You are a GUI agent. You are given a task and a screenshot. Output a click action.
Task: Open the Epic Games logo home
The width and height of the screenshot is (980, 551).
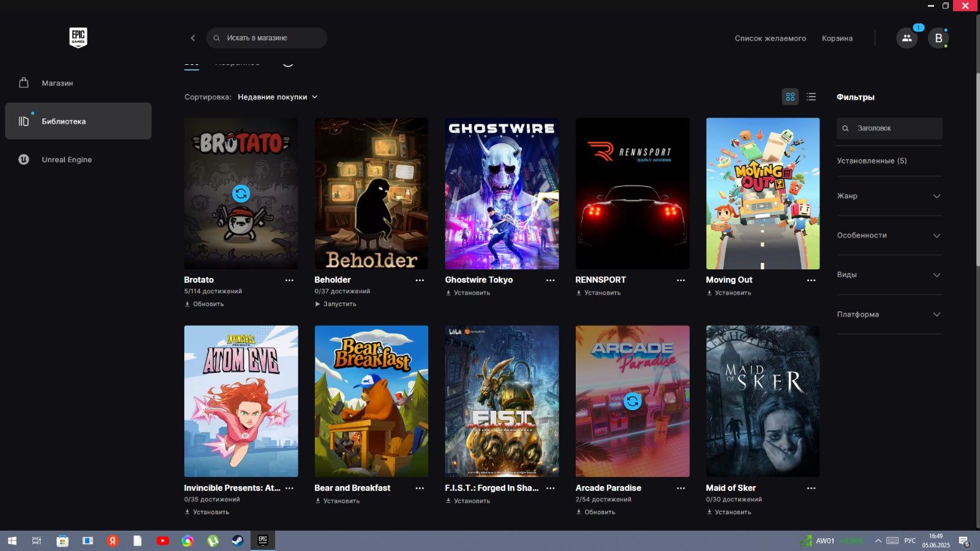78,37
